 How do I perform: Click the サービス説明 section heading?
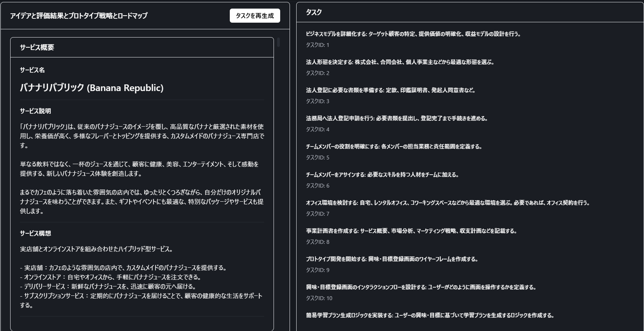tap(36, 111)
